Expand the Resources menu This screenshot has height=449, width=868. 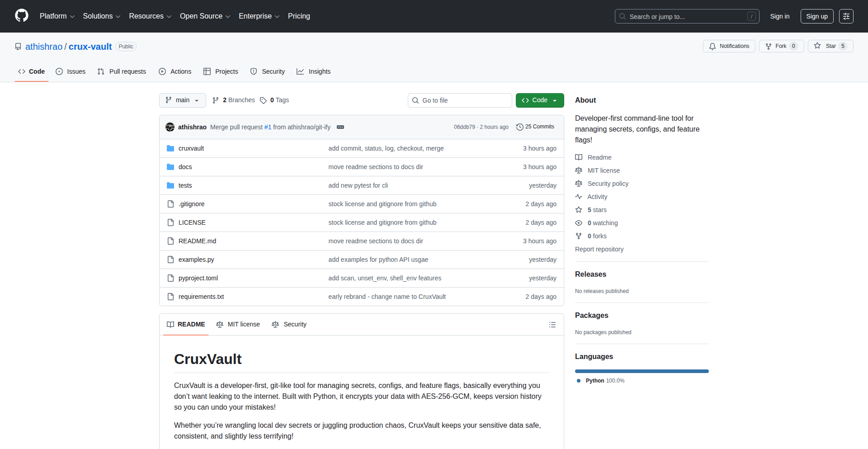tap(150, 16)
